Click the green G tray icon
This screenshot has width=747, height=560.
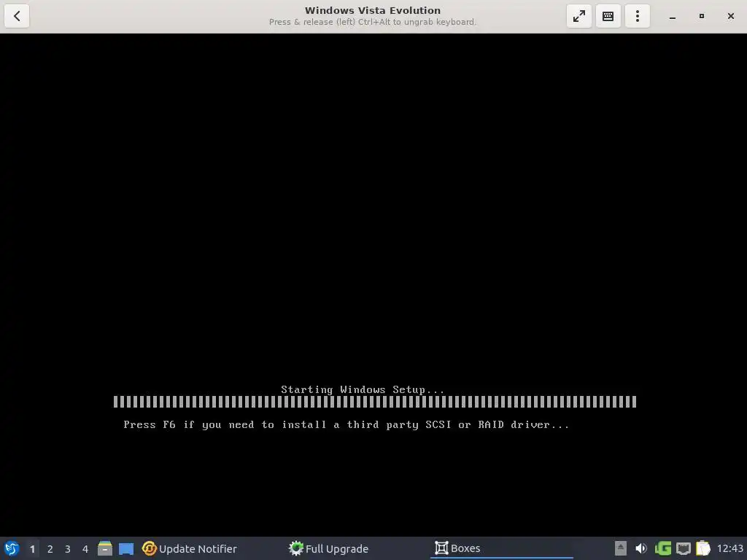pos(662,548)
